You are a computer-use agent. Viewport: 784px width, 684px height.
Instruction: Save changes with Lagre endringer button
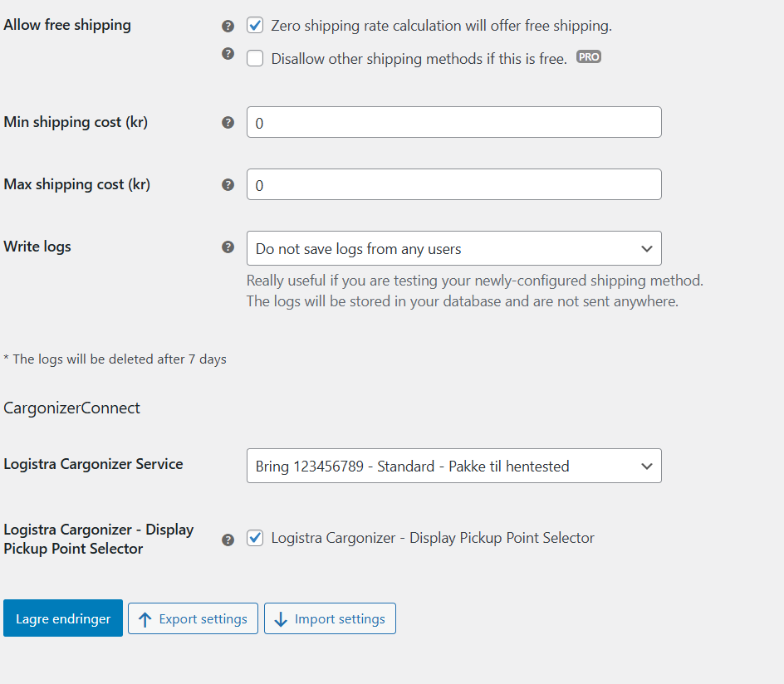pyautogui.click(x=63, y=618)
